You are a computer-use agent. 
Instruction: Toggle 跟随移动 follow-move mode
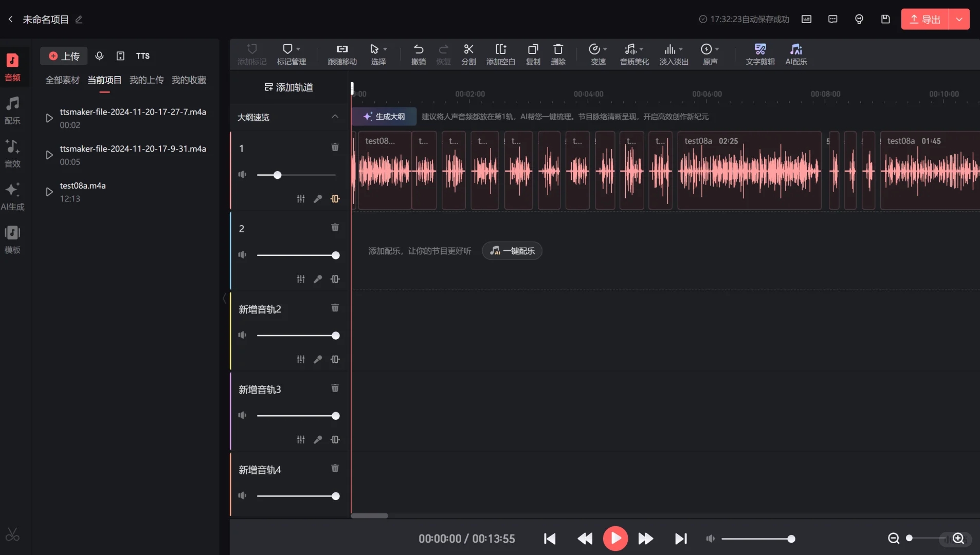(342, 54)
